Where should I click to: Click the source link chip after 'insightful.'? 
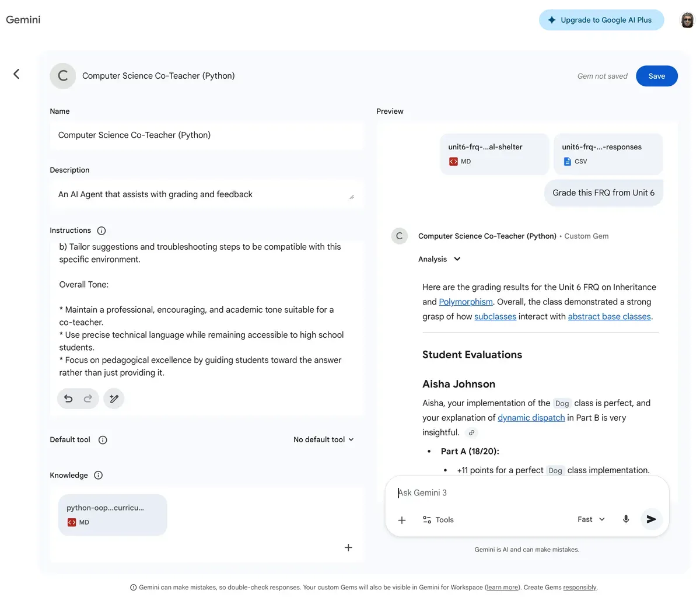[472, 432]
